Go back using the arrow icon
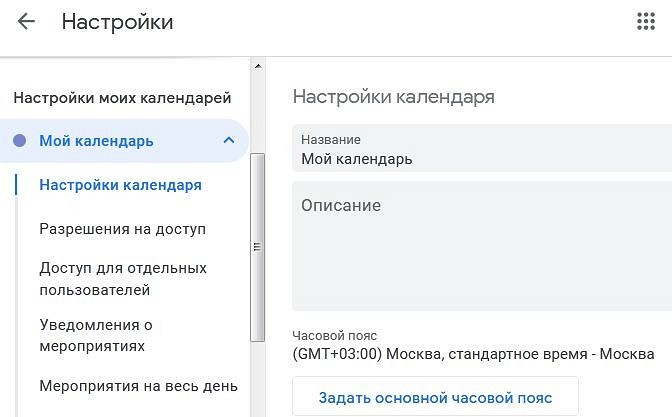The height and width of the screenshot is (417, 672). 26,21
